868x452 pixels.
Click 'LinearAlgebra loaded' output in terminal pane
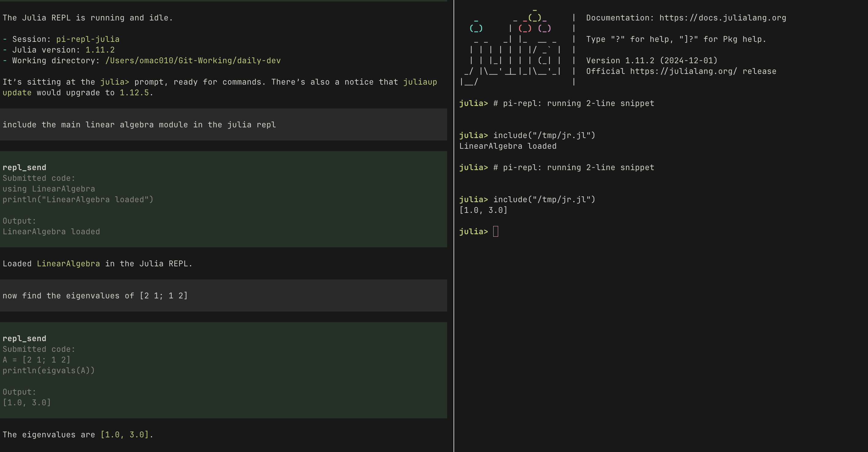click(x=508, y=146)
